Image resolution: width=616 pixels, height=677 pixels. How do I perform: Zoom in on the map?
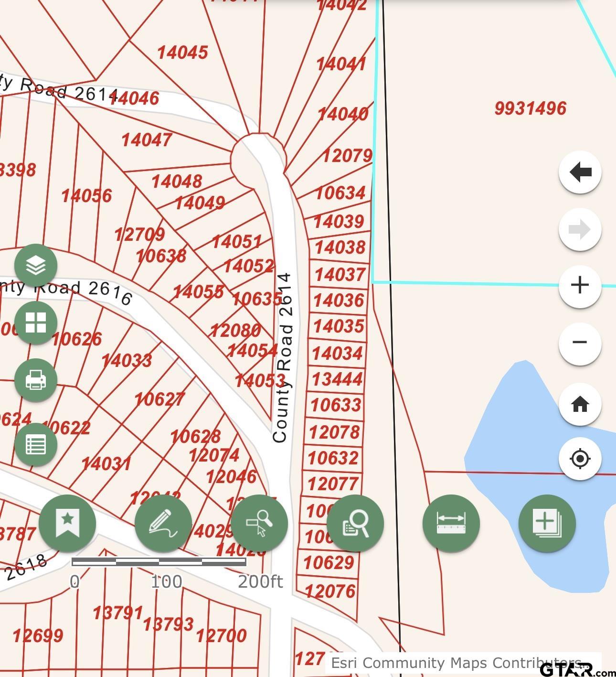point(579,285)
